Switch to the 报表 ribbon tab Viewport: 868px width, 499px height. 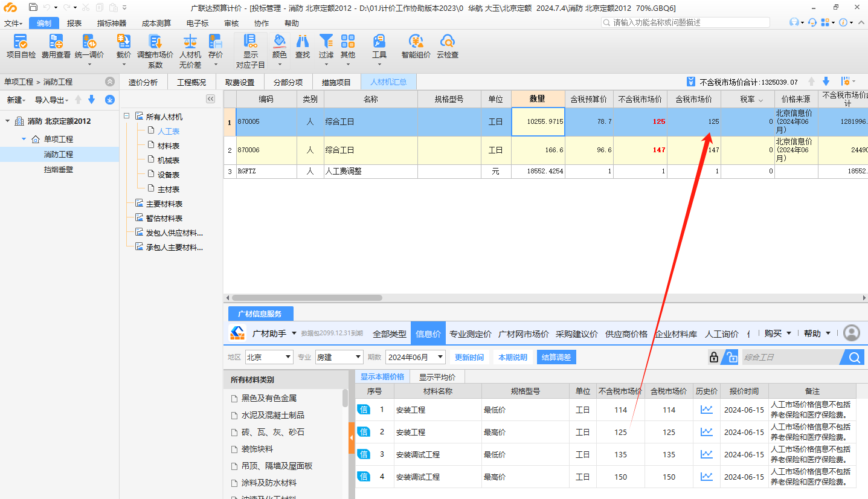(74, 23)
